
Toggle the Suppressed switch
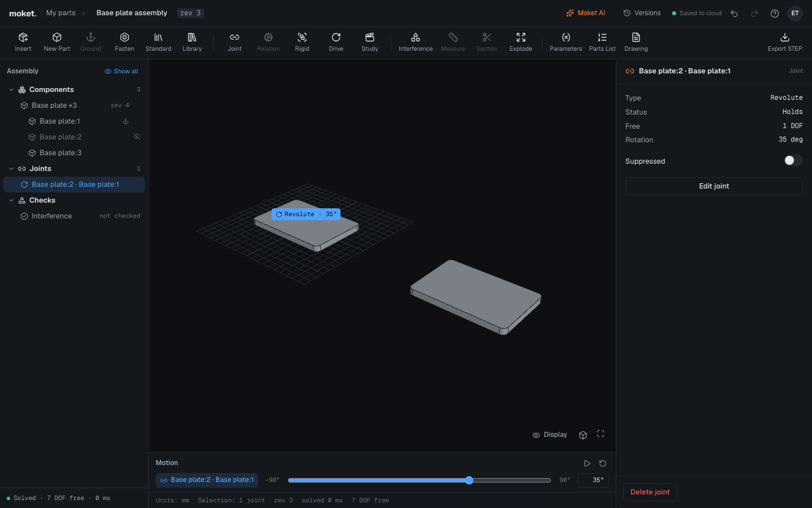(x=793, y=161)
